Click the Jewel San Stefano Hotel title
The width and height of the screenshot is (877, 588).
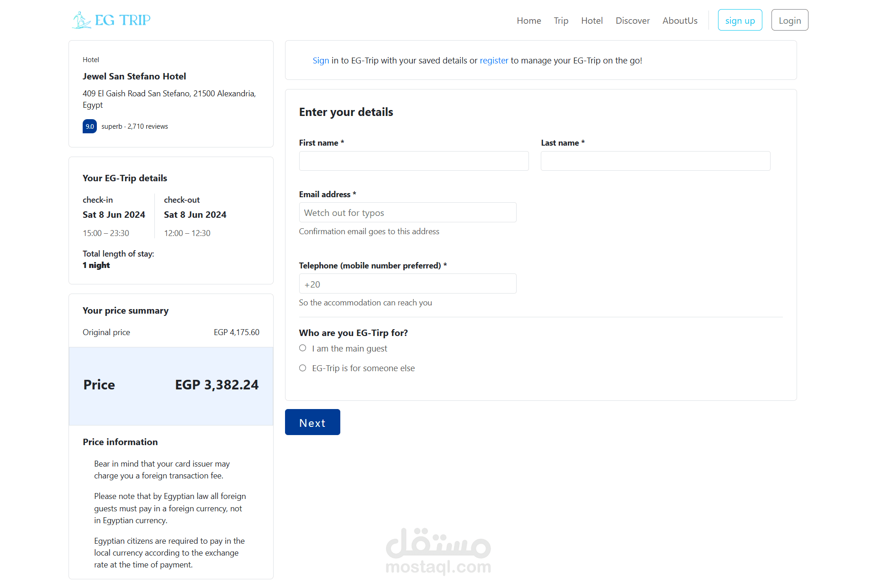pyautogui.click(x=134, y=76)
